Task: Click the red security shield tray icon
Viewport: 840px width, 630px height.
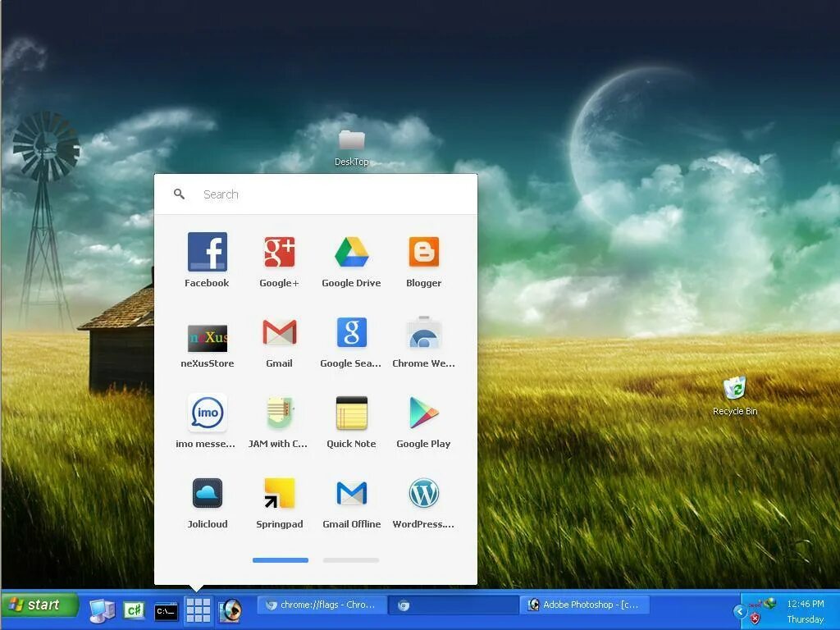Action: [755, 619]
